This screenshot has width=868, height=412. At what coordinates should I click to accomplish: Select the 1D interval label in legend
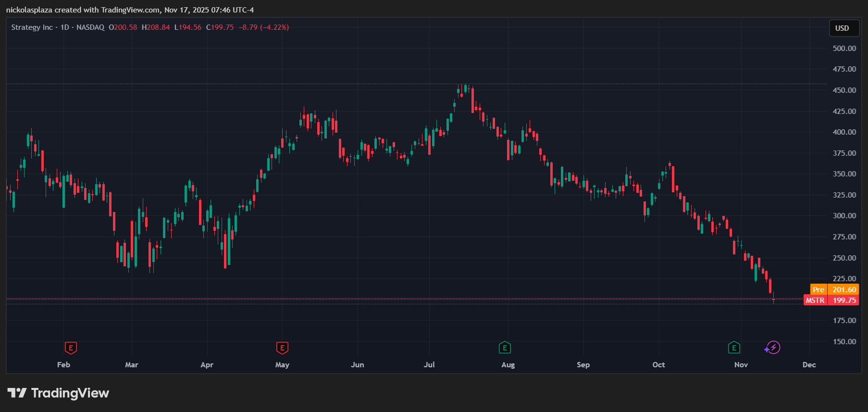tap(64, 27)
